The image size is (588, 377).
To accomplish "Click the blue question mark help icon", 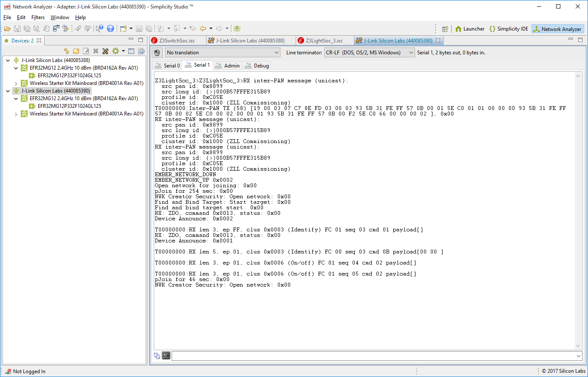I will point(110,28).
